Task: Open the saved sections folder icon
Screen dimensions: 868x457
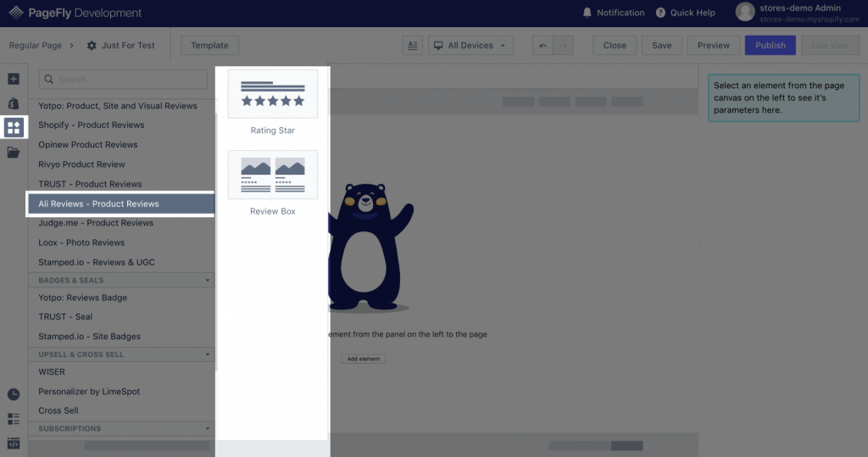Action: (14, 152)
